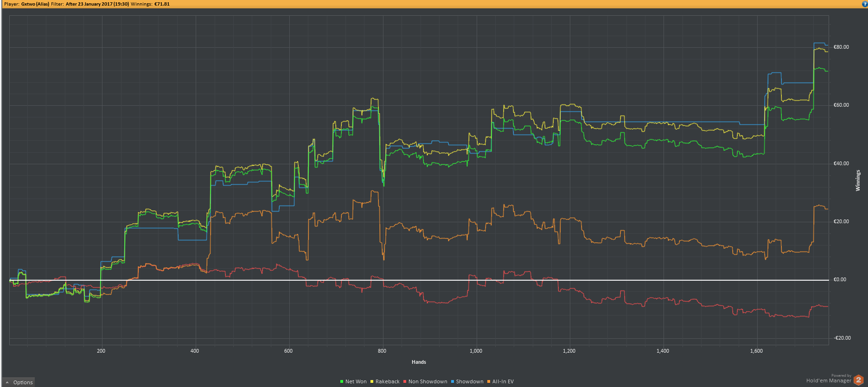Image resolution: width=868 pixels, height=387 pixels.
Task: Click the 1,400 hands x-axis label
Action: coord(663,351)
